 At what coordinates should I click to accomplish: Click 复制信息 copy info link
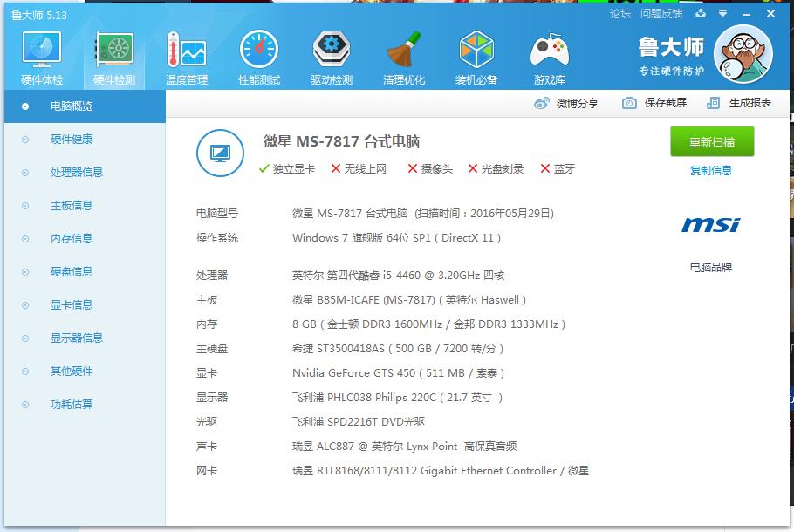[x=711, y=171]
